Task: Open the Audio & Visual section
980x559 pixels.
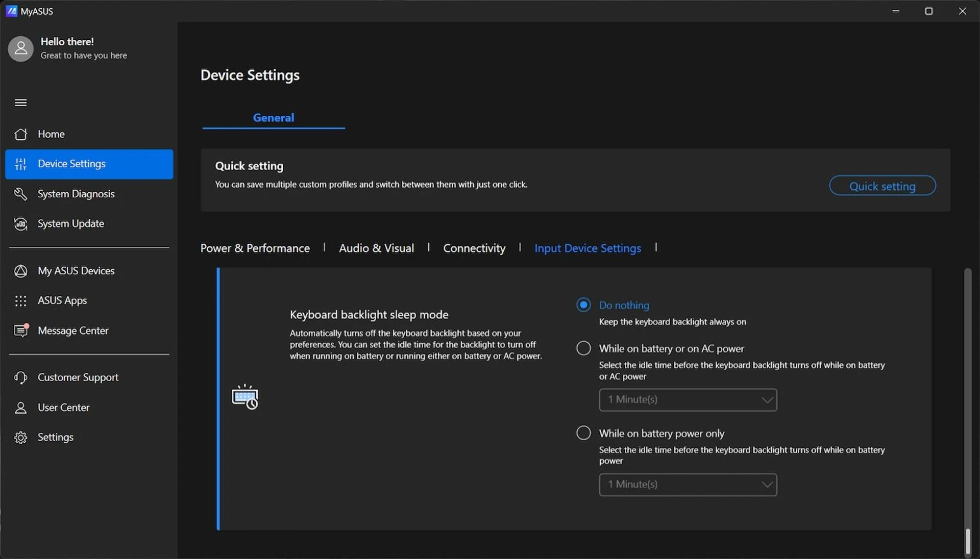Action: click(377, 248)
